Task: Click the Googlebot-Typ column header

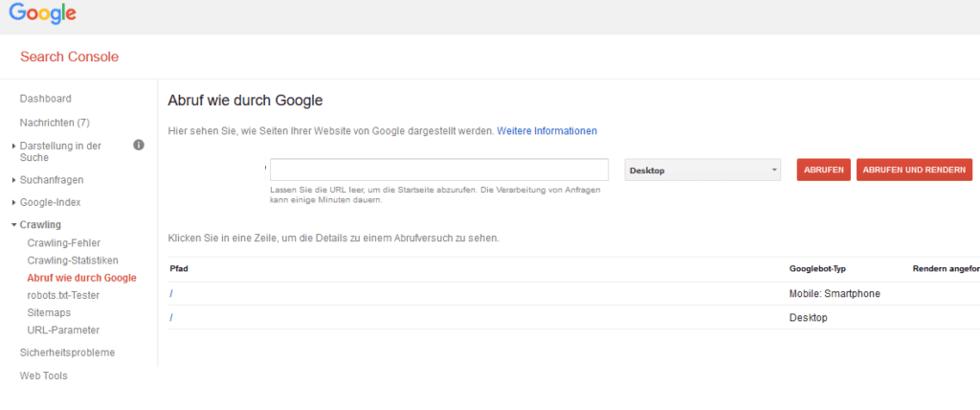Action: [x=817, y=268]
